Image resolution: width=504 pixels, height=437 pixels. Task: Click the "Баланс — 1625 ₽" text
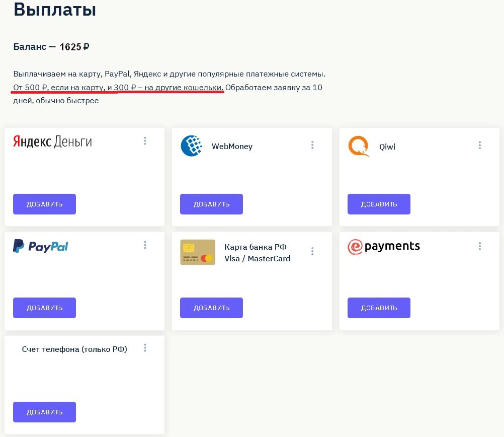pos(51,47)
